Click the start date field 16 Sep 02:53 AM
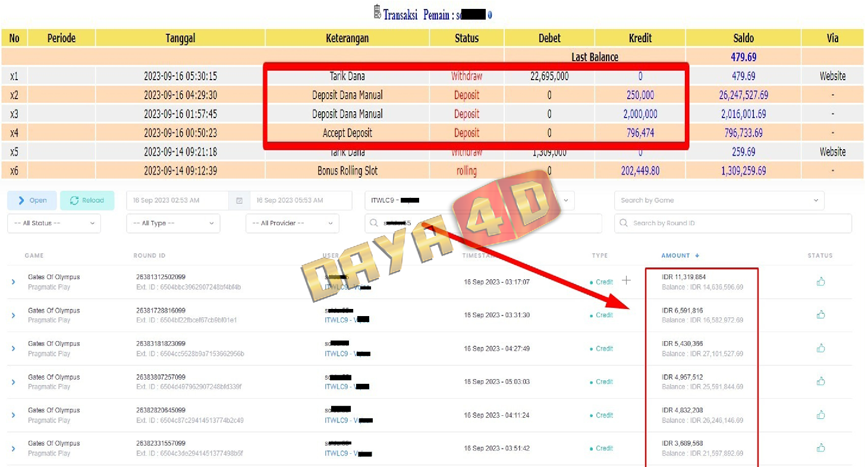Viewport: 868px width, 467px height. click(x=177, y=201)
